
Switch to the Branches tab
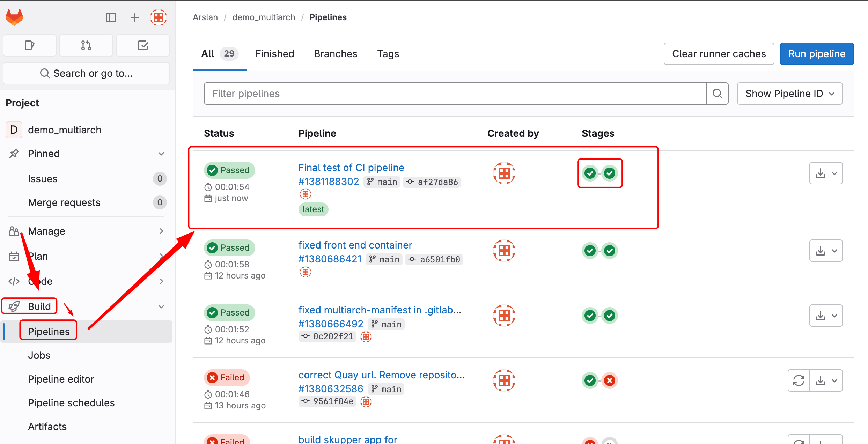pos(336,54)
